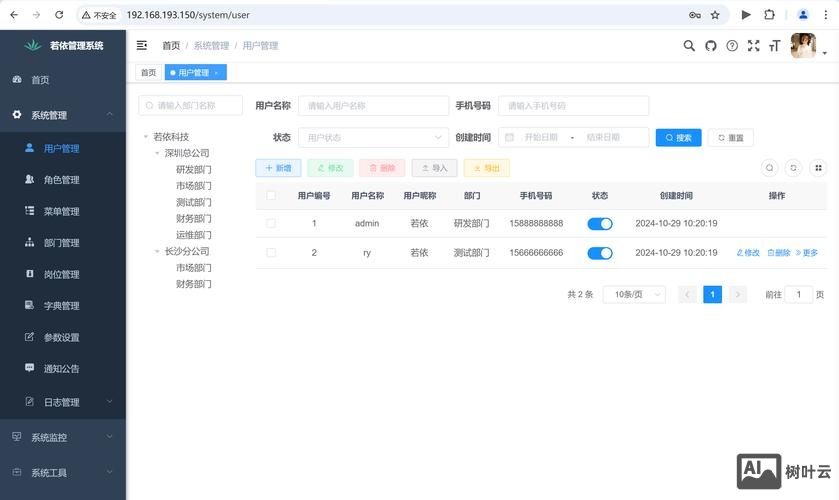The height and width of the screenshot is (500, 839).
Task: Check the ry row checkbox
Action: click(271, 253)
